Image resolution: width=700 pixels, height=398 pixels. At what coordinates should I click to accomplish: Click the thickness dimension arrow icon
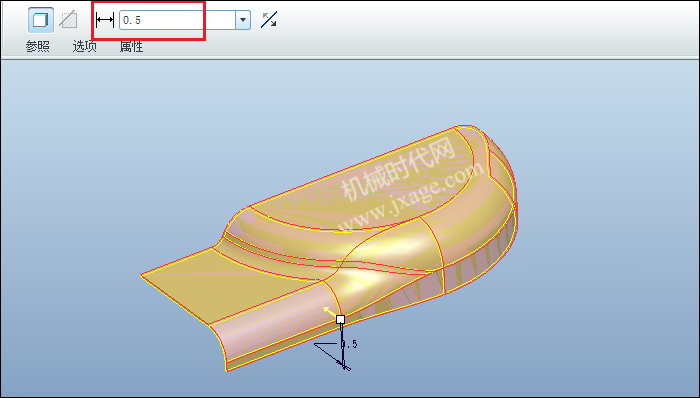click(x=105, y=20)
